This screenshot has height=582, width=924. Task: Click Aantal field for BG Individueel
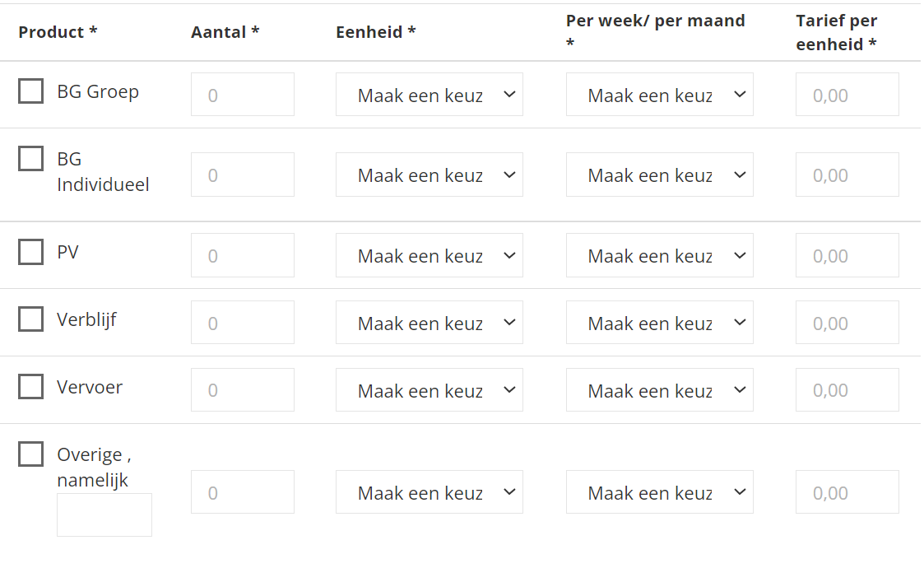coord(242,175)
